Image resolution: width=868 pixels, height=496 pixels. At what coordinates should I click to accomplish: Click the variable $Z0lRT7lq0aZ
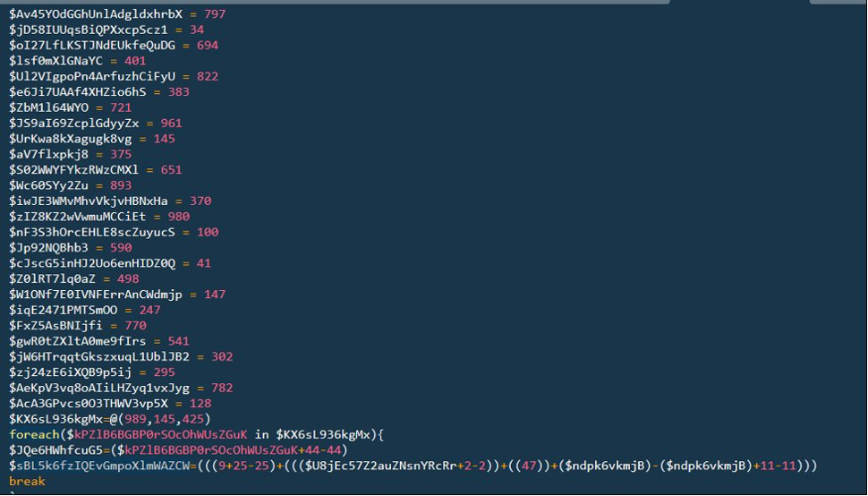tap(52, 278)
